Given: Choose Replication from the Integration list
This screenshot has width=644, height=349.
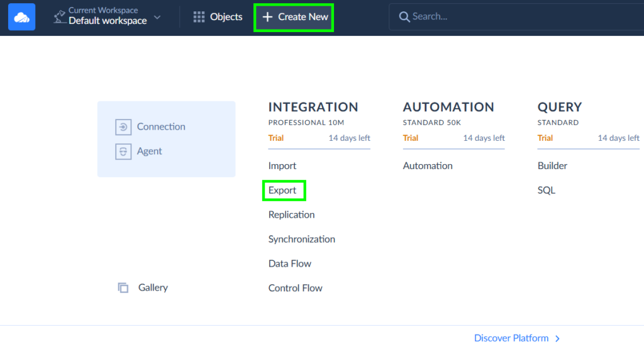Looking at the screenshot, I should tap(291, 215).
